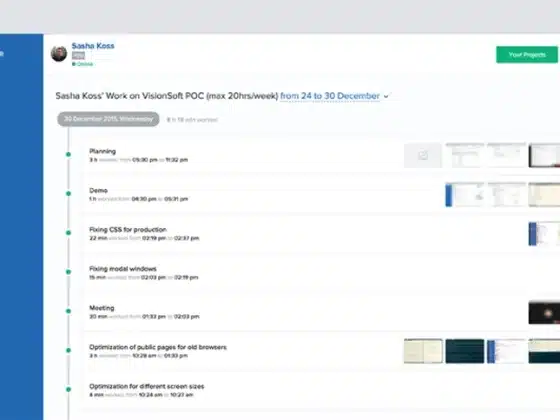Click Demo time range 04:30 pm to 05:31 pm
This screenshot has width=560, height=420.
click(x=160, y=199)
